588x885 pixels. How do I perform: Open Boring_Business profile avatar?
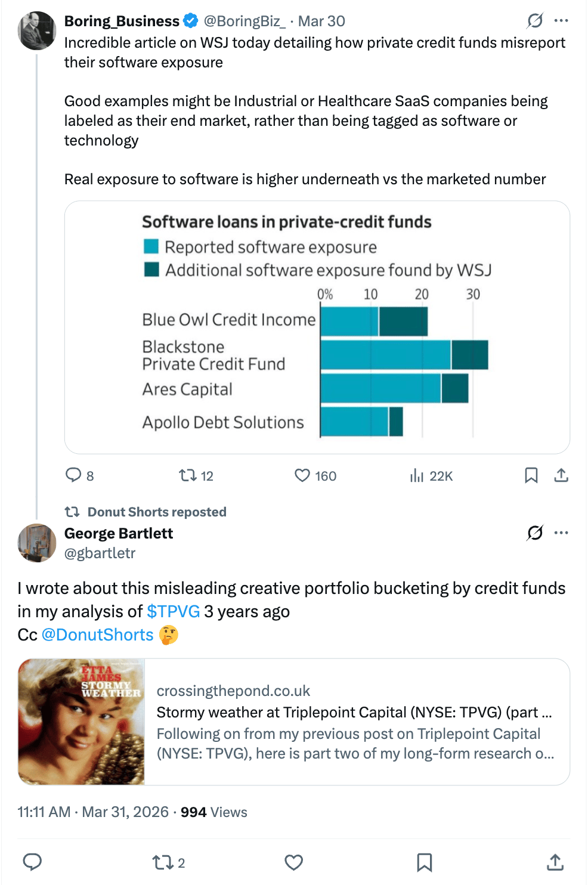pos(37,30)
